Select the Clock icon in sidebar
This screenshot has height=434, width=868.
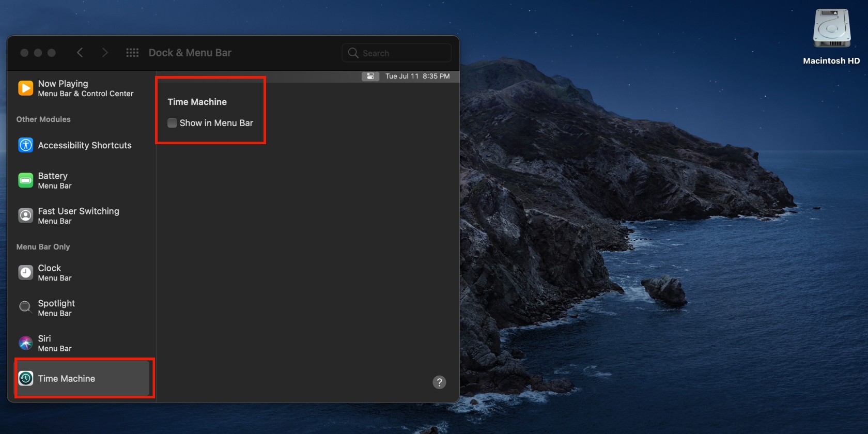[26, 272]
